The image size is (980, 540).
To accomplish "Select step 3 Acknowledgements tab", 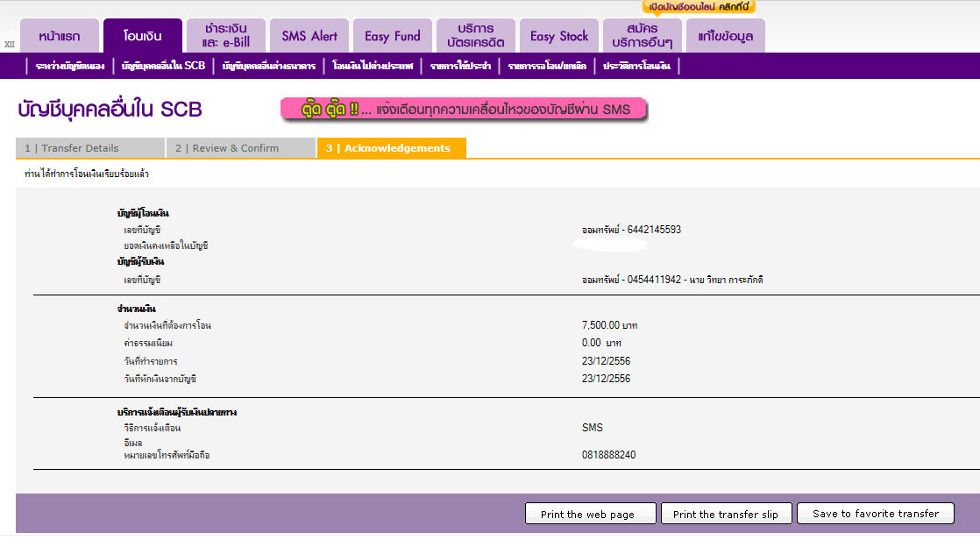I will click(x=391, y=148).
